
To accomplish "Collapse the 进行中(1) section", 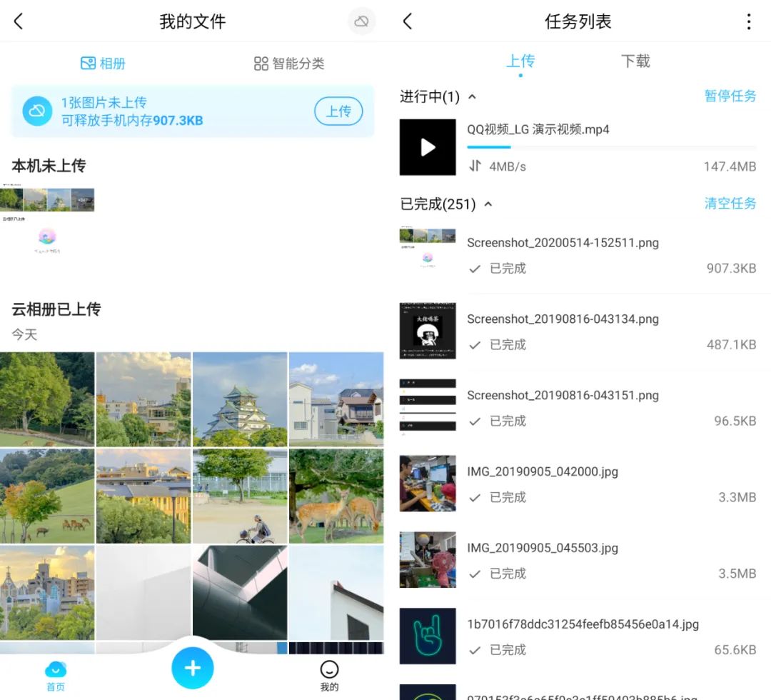I will 472,96.
